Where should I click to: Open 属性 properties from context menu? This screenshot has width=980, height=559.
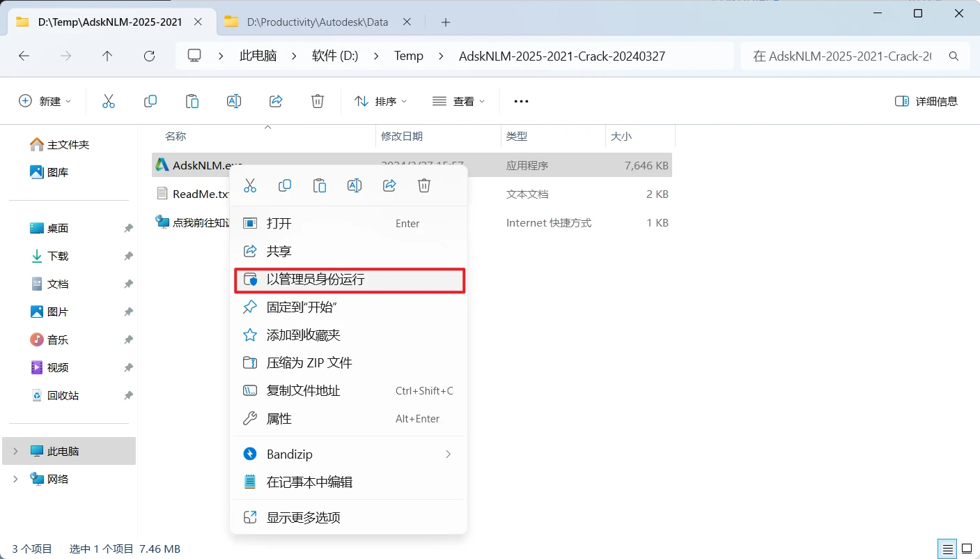click(x=348, y=419)
